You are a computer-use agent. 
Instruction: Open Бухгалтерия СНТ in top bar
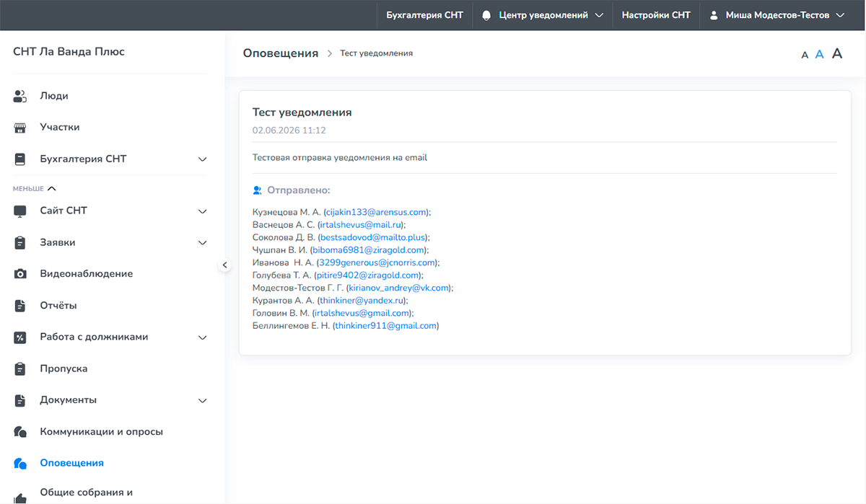point(424,15)
